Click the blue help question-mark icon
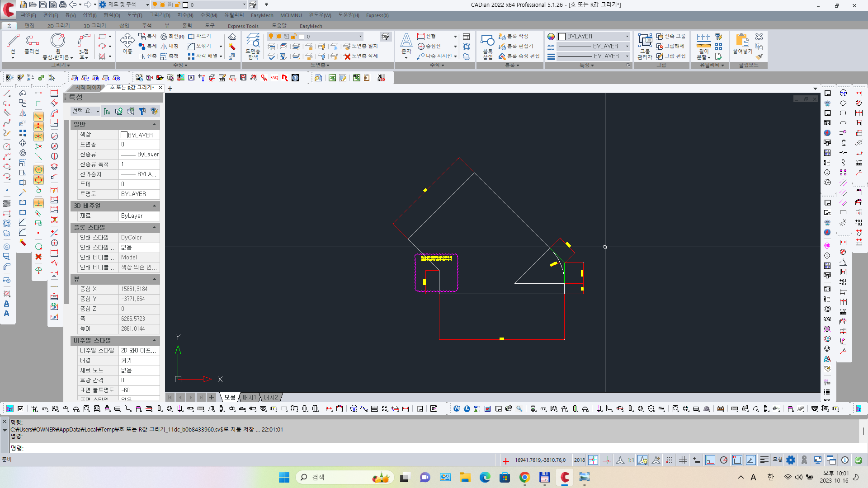The image size is (868, 488). (x=295, y=78)
